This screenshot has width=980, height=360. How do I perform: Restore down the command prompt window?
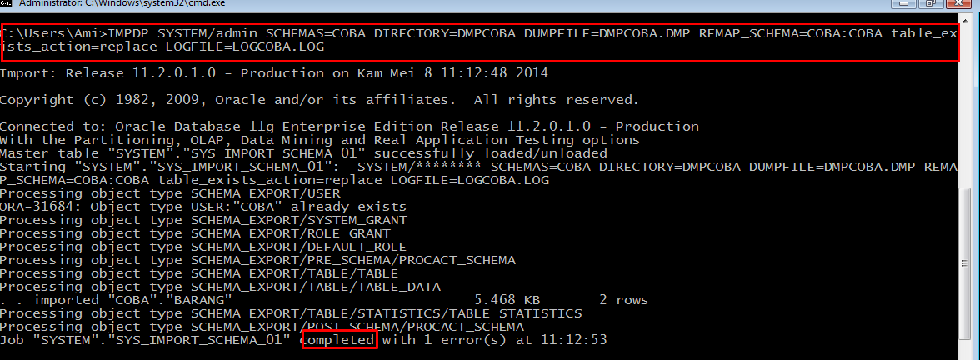(x=931, y=3)
